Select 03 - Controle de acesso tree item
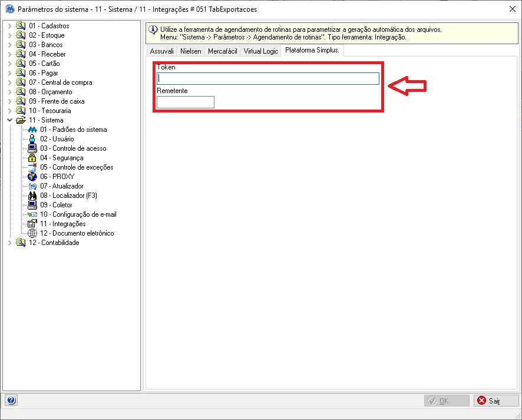This screenshot has width=522, height=420. (x=73, y=148)
